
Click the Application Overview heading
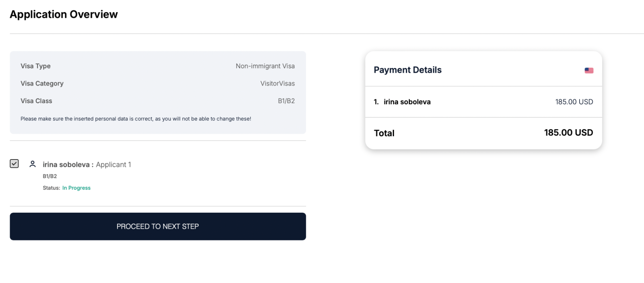64,15
